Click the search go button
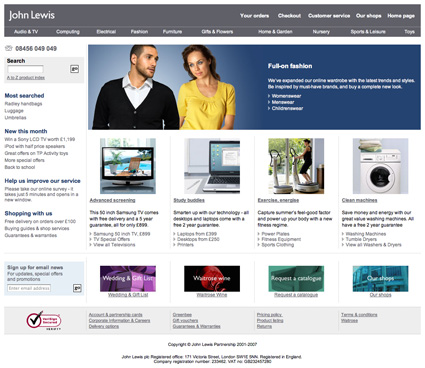425x368 pixels. click(75, 69)
